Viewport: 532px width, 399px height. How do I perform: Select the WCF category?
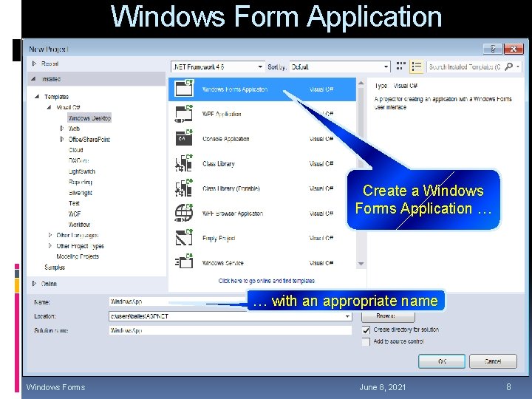pyautogui.click(x=75, y=214)
